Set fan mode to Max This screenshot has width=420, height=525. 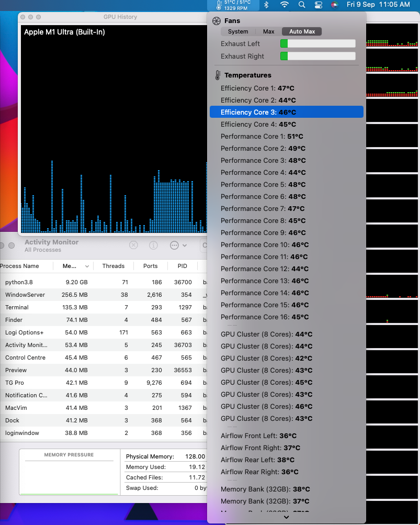pos(268,31)
